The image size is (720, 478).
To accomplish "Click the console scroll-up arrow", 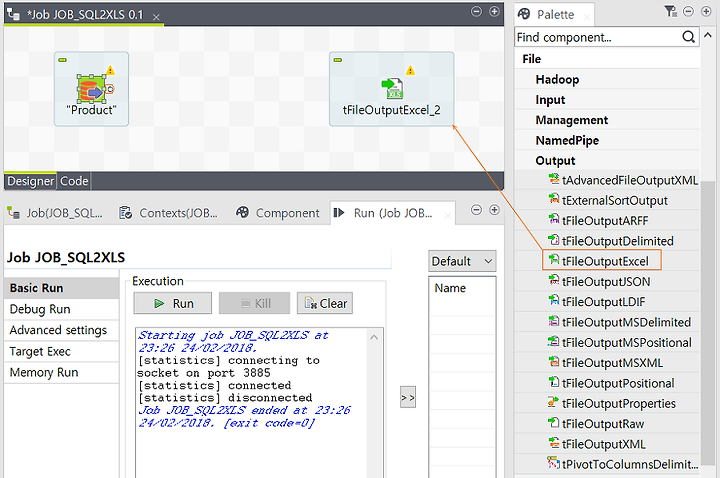I will pyautogui.click(x=374, y=337).
